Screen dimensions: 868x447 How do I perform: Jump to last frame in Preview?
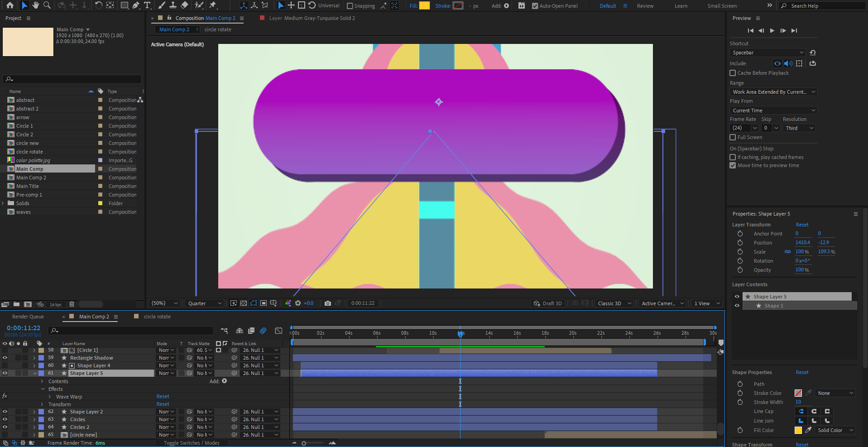794,31
